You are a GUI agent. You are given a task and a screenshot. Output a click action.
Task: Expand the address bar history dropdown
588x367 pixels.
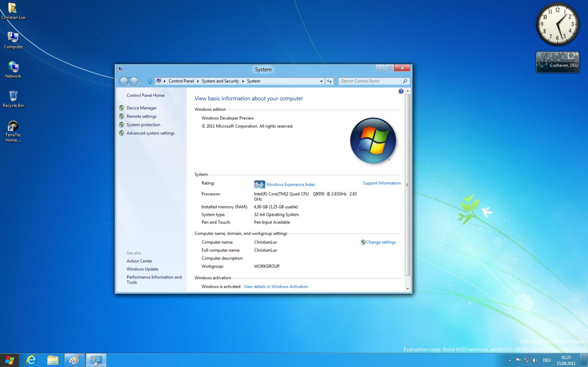(x=321, y=81)
